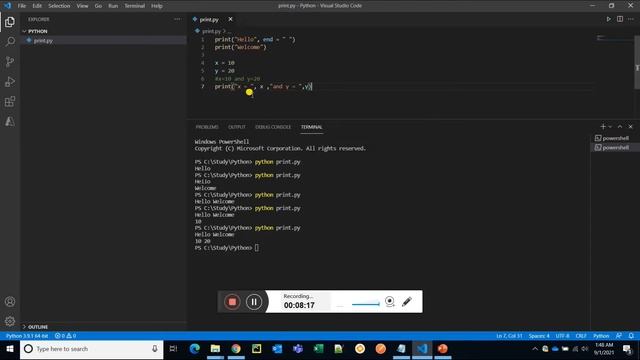The height and width of the screenshot is (360, 640).
Task: Switch to the OUTPUT panel tab
Action: click(x=237, y=127)
